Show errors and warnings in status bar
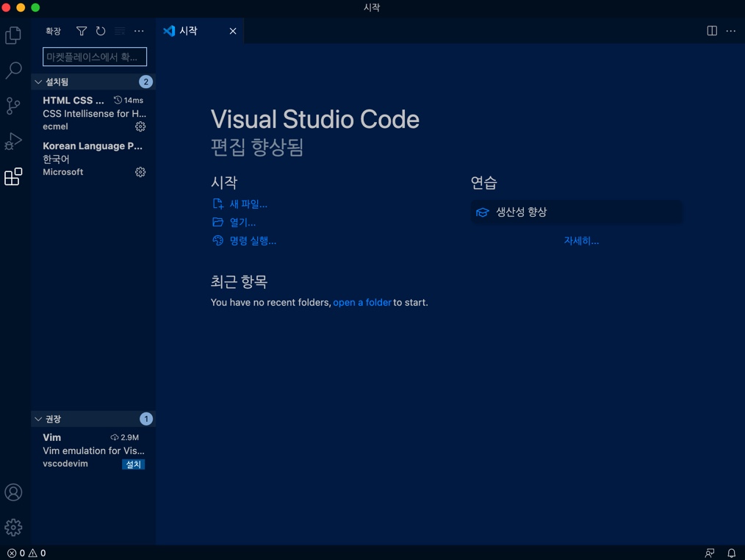This screenshot has height=560, width=745. point(26,553)
